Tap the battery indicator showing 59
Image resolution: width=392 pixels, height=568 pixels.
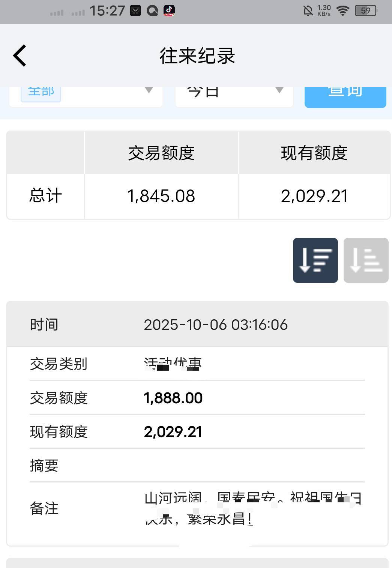tap(366, 11)
